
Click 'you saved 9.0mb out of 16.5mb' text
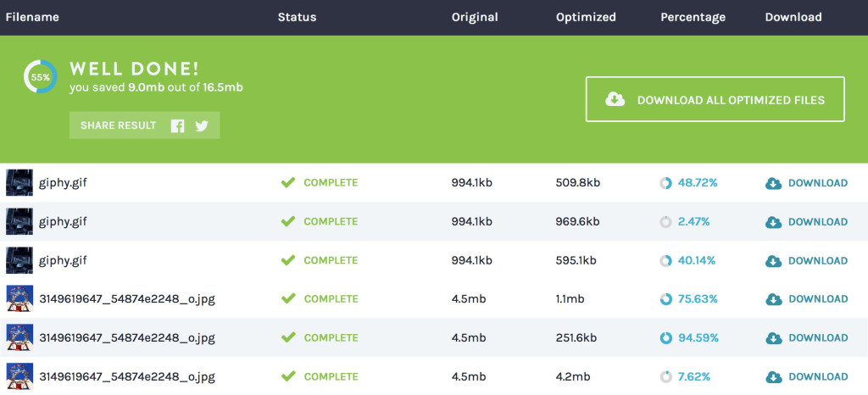[x=156, y=87]
